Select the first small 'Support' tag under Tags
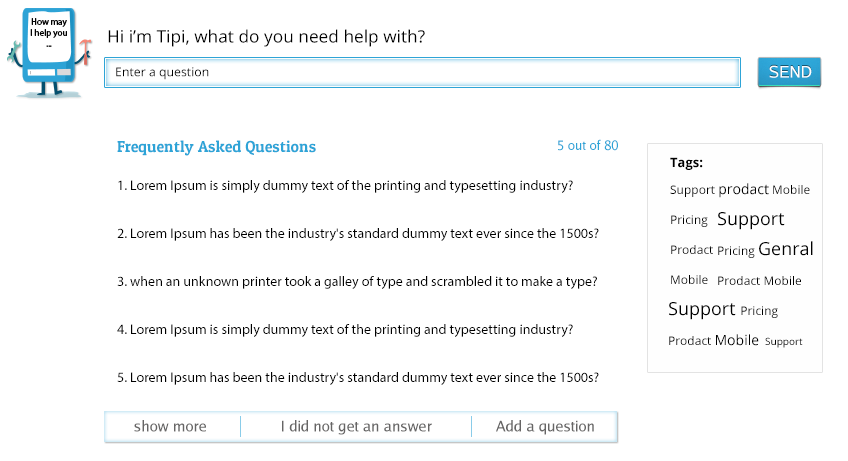The width and height of the screenshot is (848, 461). coord(692,190)
